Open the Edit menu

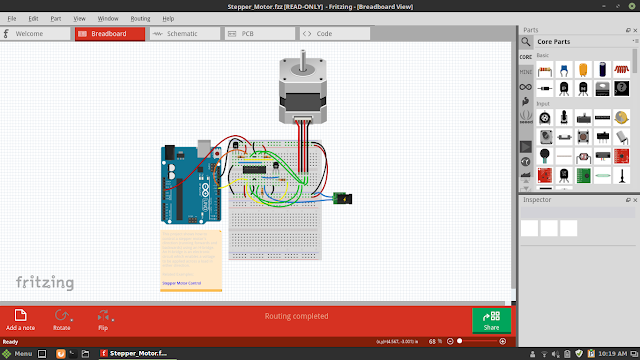point(33,18)
